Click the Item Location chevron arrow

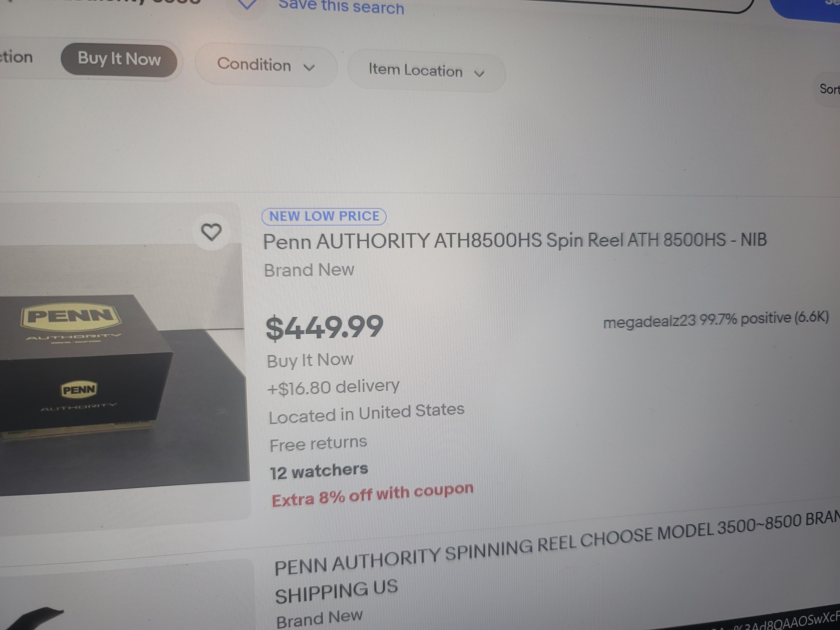click(x=480, y=74)
